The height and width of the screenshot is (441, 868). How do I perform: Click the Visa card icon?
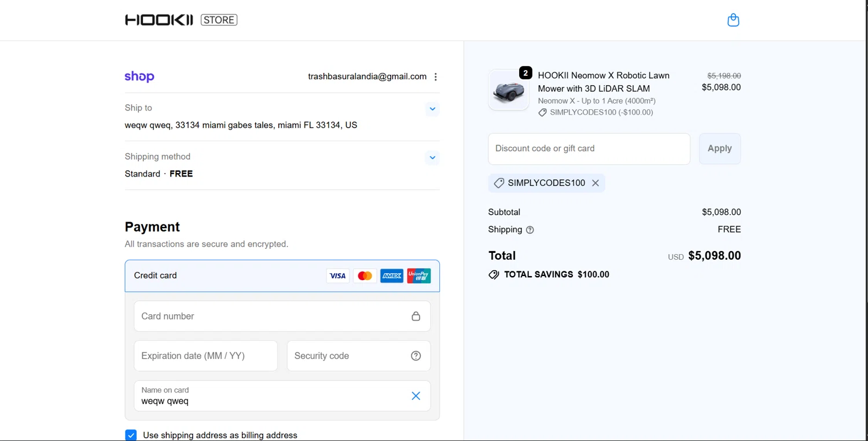click(x=338, y=276)
